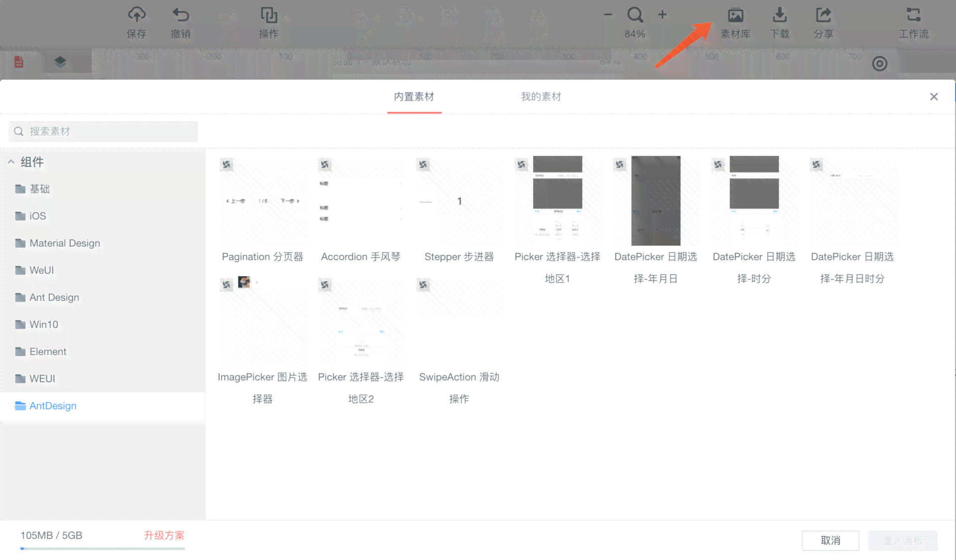Open the 操作 actions icon in toolbar
Viewport: 956px width, 560px height.
(x=269, y=15)
